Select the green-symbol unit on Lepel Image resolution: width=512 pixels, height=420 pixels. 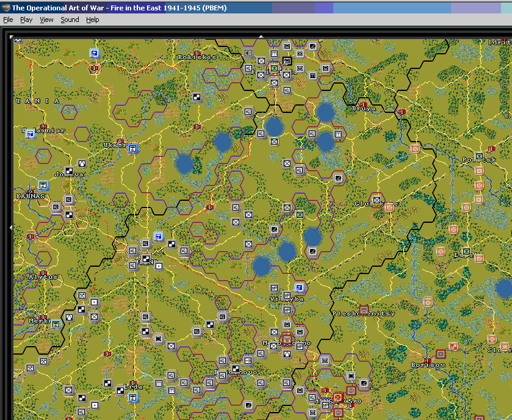pos(466,252)
